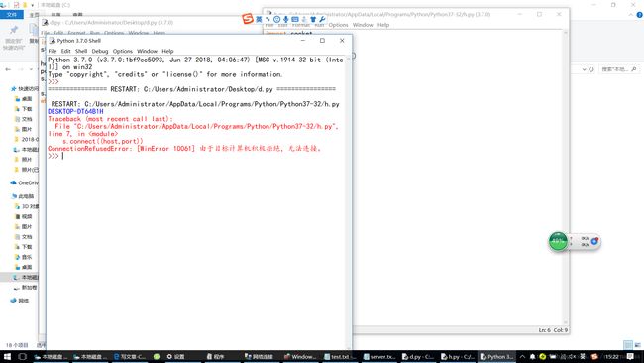Click the Explorer back navigation arrow

8,69
